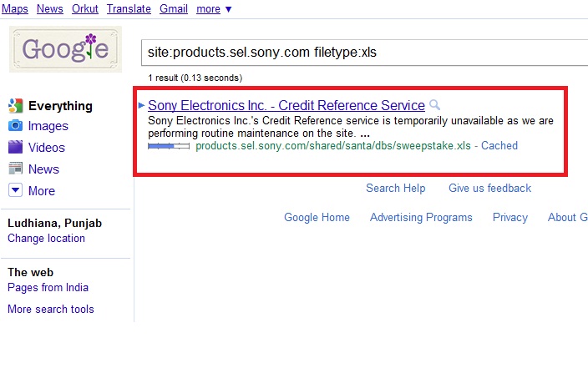Open the Cached version link

pos(499,146)
